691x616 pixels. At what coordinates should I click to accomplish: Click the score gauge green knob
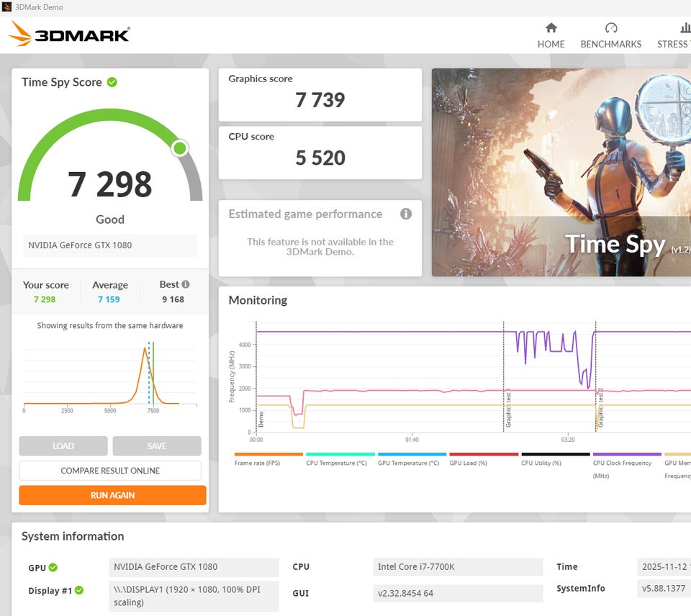point(180,148)
